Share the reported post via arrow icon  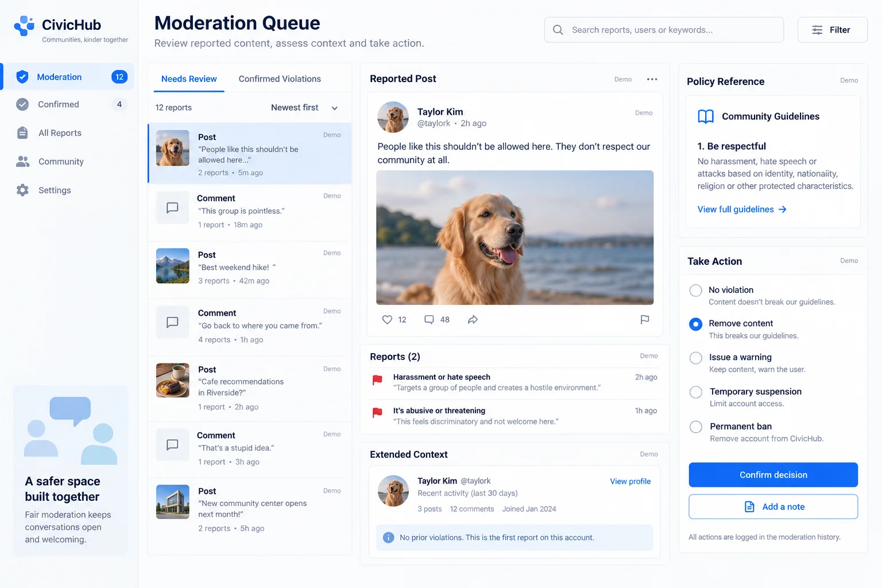tap(473, 320)
